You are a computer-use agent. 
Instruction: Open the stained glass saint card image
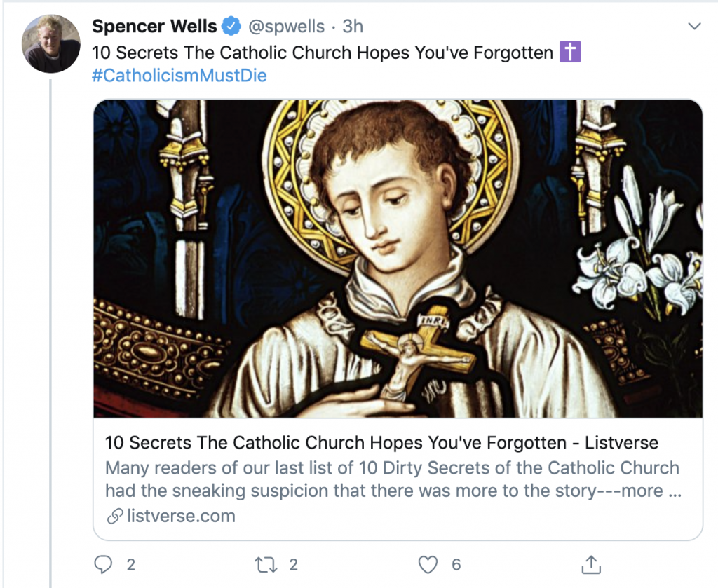[x=398, y=258]
